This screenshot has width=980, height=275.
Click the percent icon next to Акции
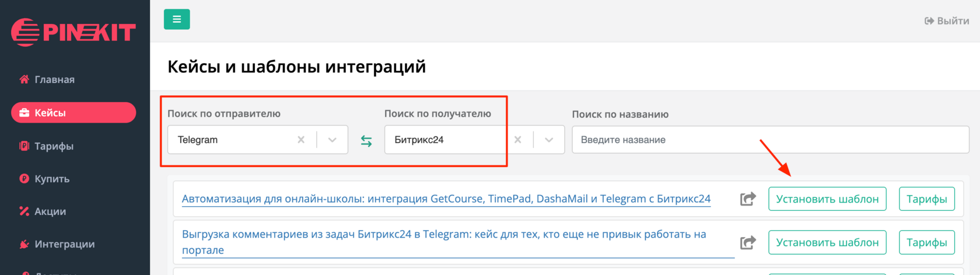(24, 211)
